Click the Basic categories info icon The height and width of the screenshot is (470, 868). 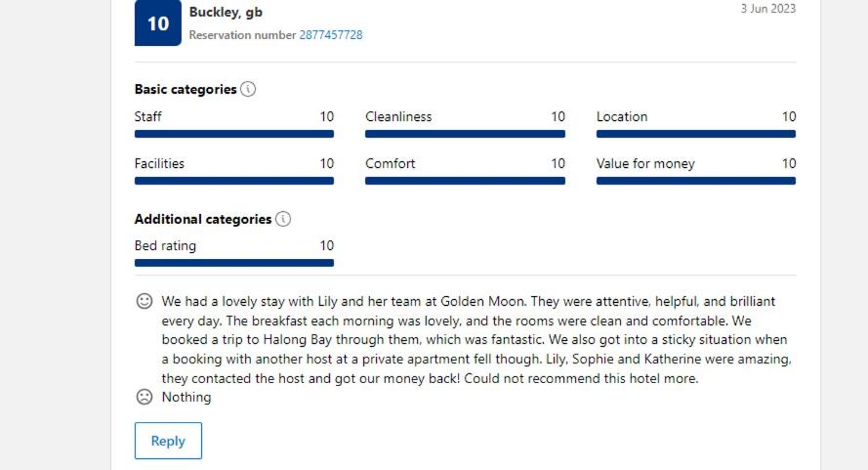pos(248,89)
